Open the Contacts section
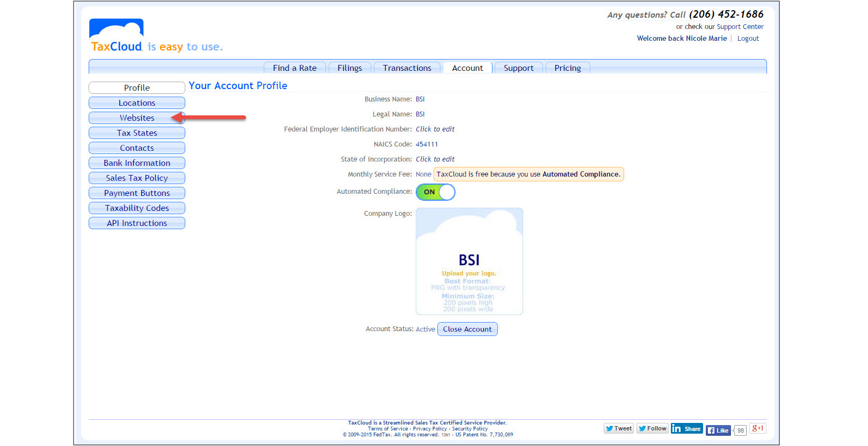 click(137, 148)
